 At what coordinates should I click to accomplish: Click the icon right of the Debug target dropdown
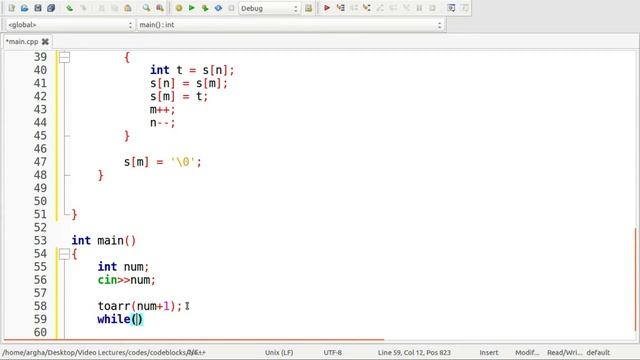[309, 8]
